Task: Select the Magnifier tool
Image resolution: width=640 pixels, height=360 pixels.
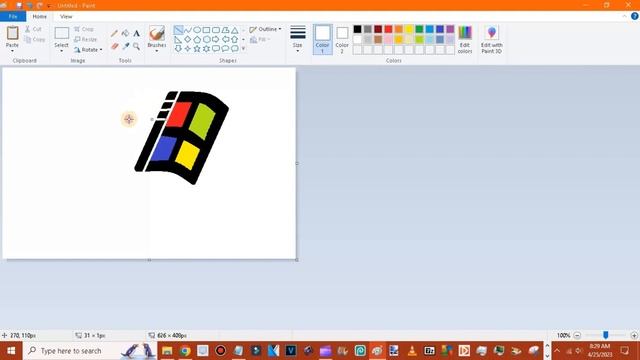Action: tap(136, 46)
